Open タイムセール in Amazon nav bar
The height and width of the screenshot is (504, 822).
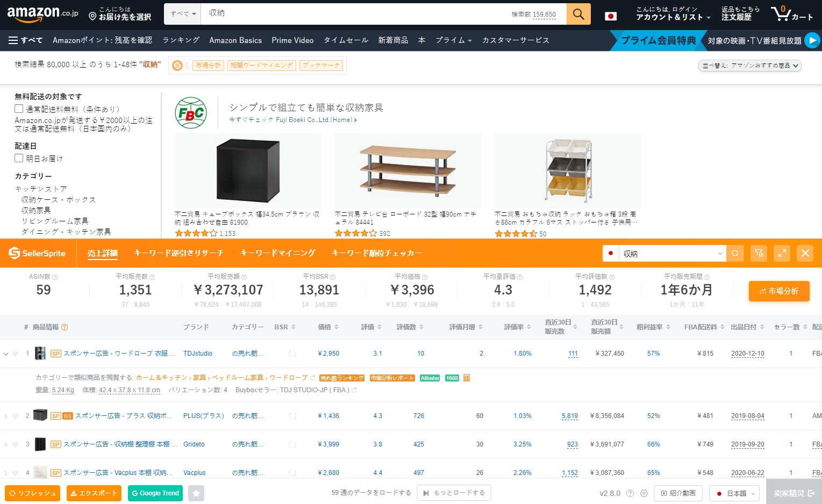[x=346, y=40]
